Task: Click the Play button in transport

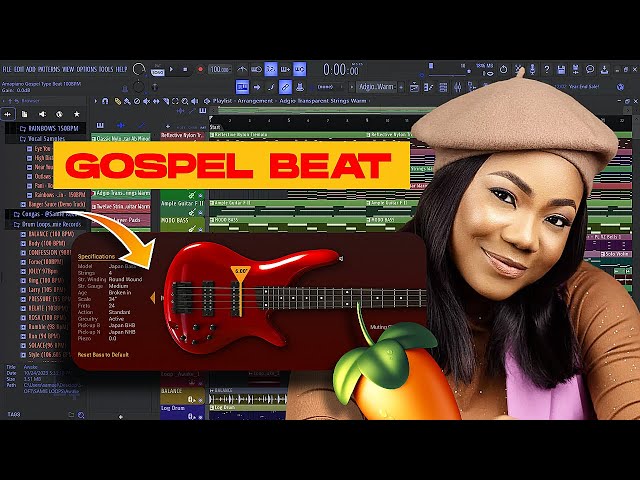Action: point(171,69)
